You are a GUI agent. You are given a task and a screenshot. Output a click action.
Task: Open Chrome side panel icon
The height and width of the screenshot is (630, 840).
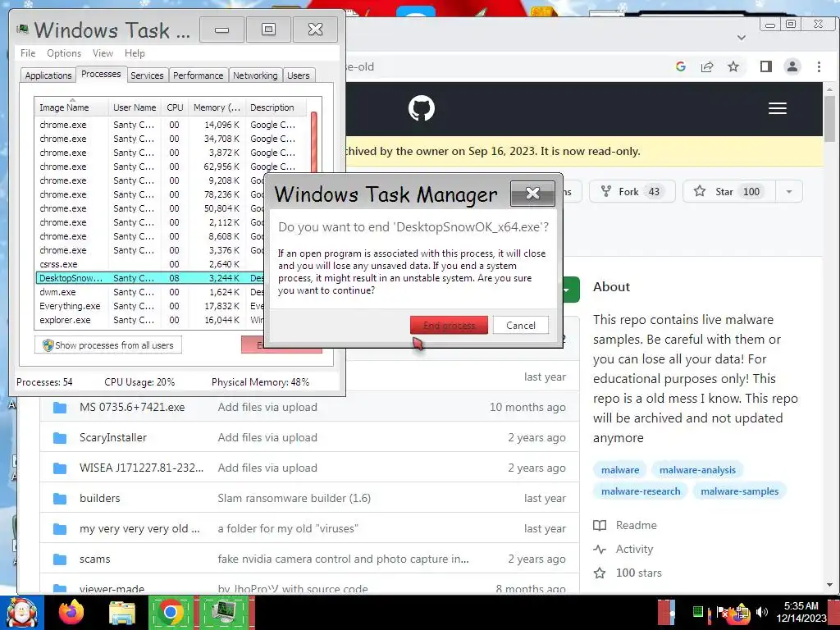click(765, 66)
